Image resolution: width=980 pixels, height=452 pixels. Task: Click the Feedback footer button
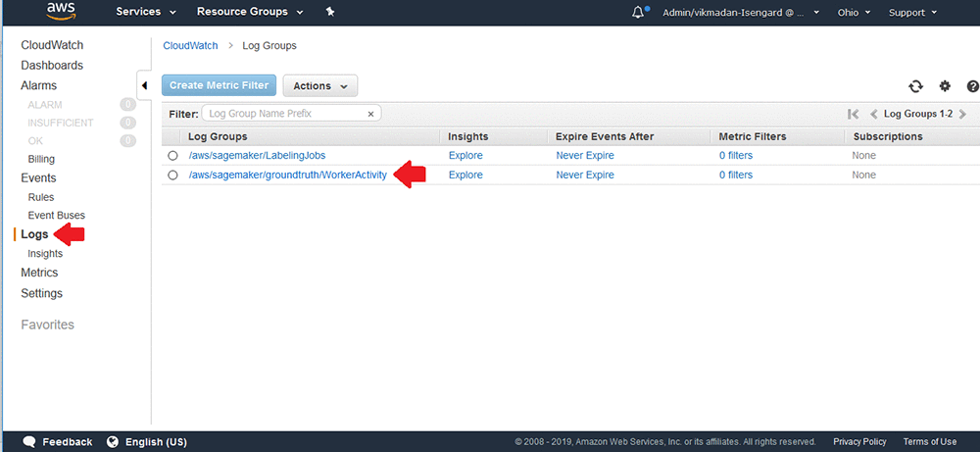coord(58,441)
